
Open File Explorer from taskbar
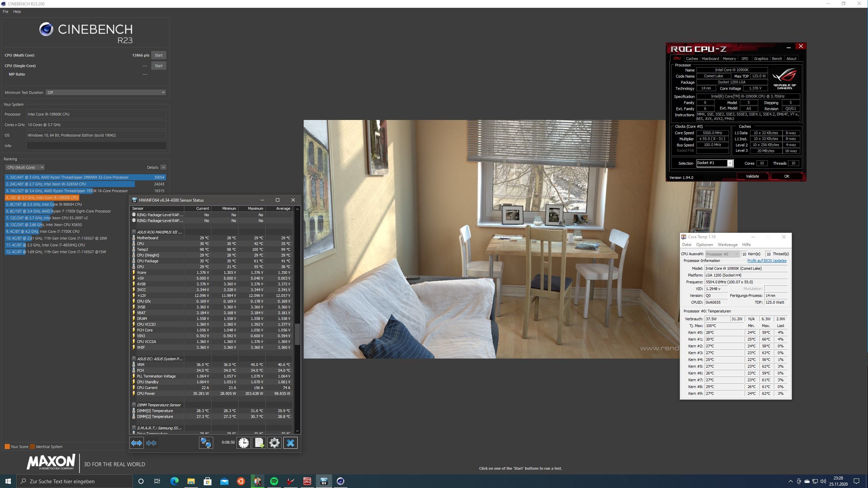tap(191, 481)
